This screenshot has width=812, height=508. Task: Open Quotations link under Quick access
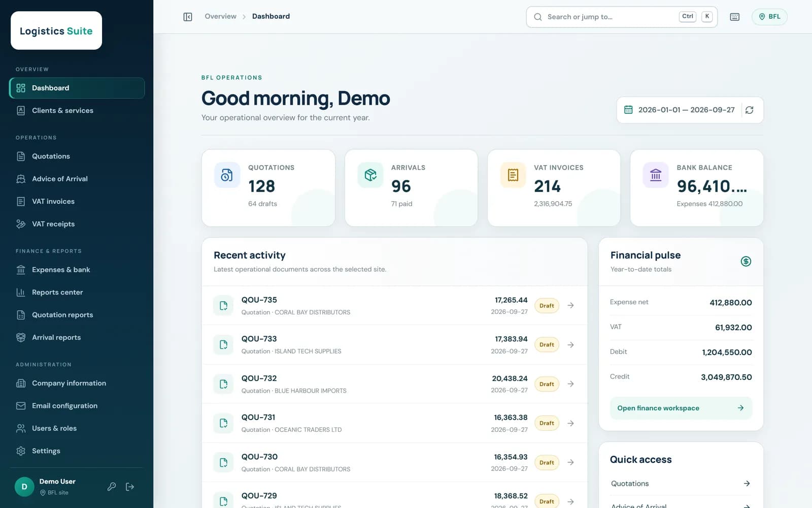pyautogui.click(x=681, y=484)
